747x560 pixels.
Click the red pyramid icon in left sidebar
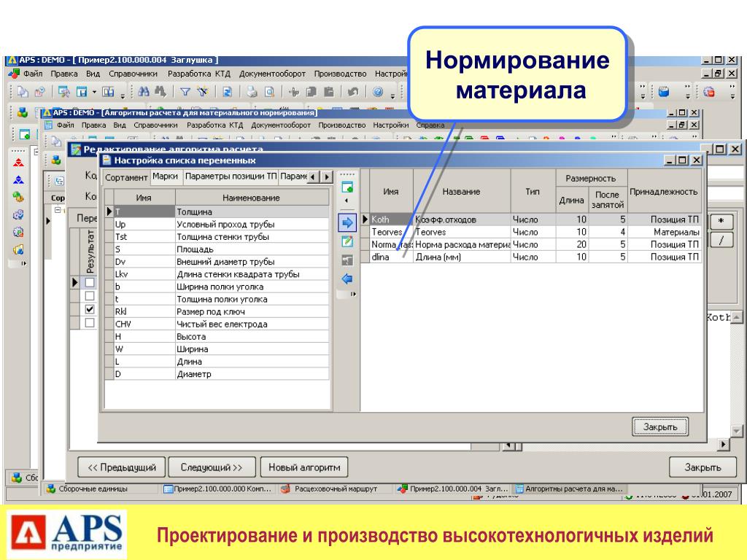click(x=18, y=163)
